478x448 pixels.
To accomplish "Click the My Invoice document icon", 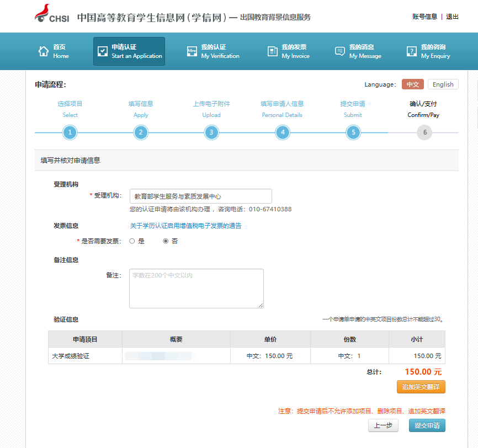I will tap(272, 51).
